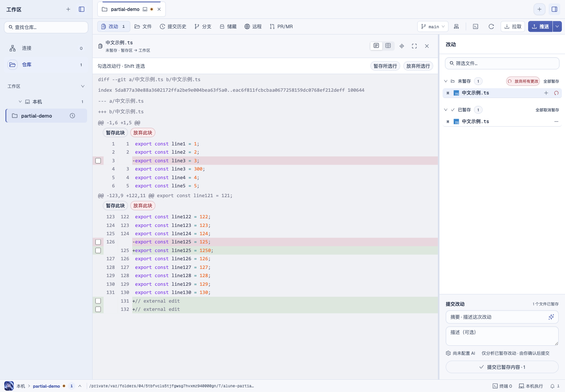Open notifications bell in the status bar
Screen dimensions: 565x392
552,386
